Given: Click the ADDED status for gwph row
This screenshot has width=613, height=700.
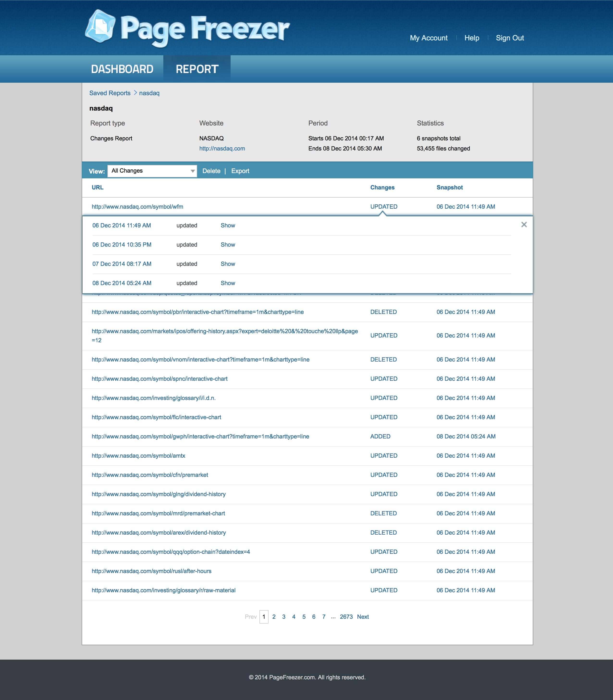Looking at the screenshot, I should [380, 437].
